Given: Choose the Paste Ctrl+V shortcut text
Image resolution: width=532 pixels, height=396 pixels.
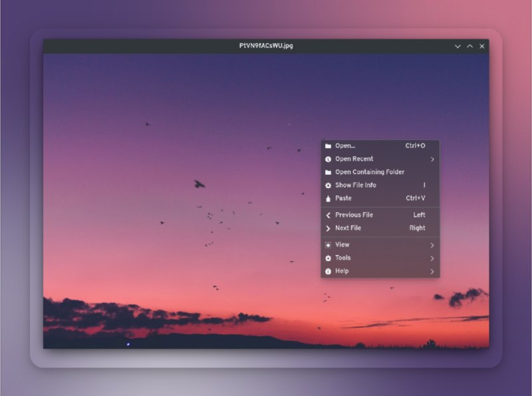Looking at the screenshot, I should [415, 199].
